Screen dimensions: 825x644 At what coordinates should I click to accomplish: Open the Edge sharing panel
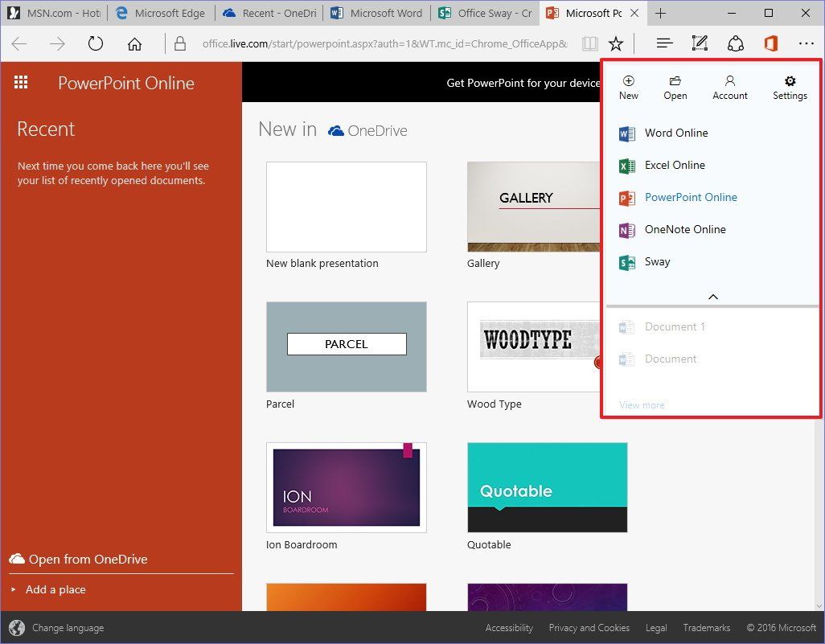pyautogui.click(x=735, y=43)
